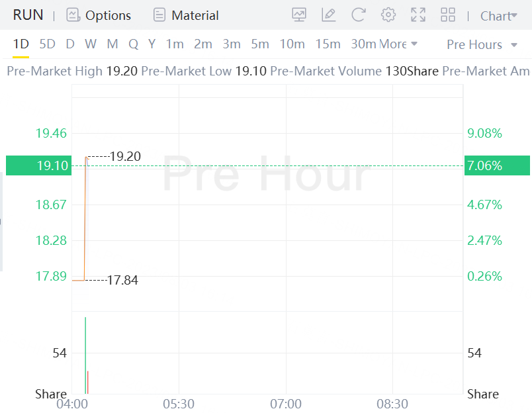This screenshot has height=413, width=532.
Task: Select the drawing pencil tool
Action: (328, 15)
